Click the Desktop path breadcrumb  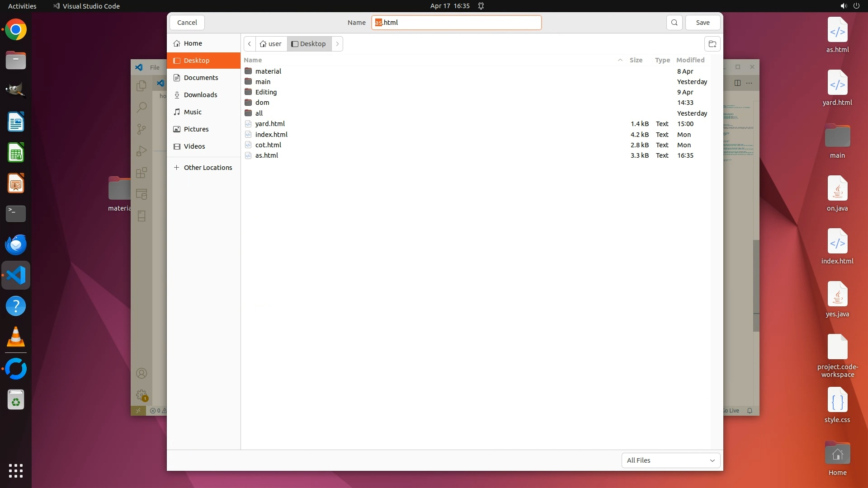309,44
